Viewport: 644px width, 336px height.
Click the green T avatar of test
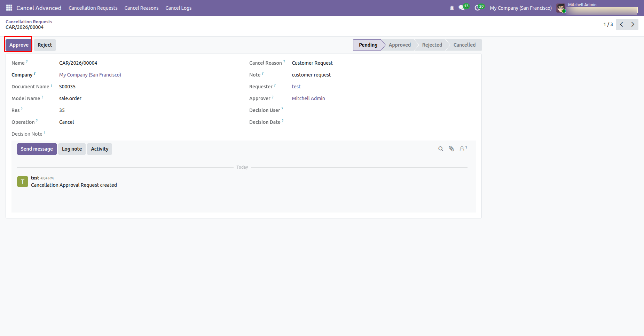point(23,182)
